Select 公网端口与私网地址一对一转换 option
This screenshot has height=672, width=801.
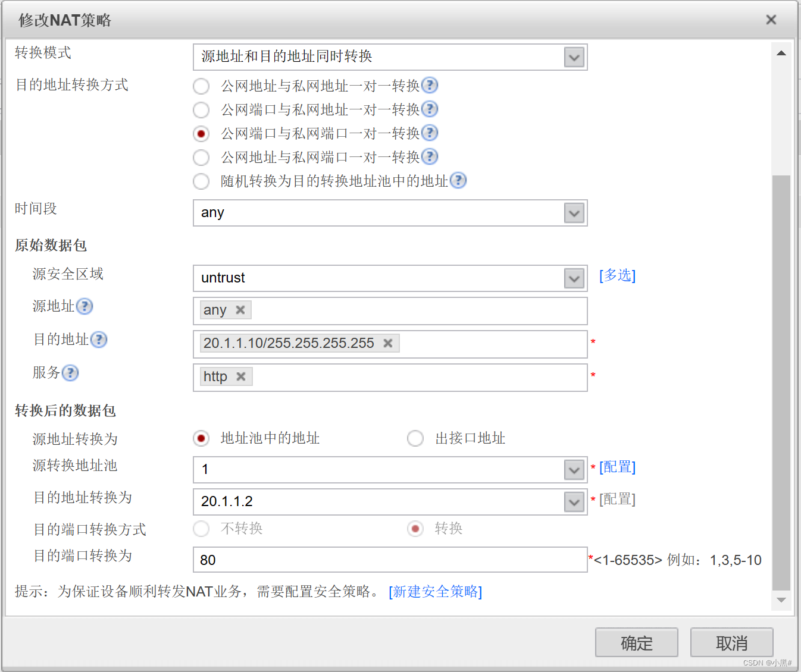point(201,109)
